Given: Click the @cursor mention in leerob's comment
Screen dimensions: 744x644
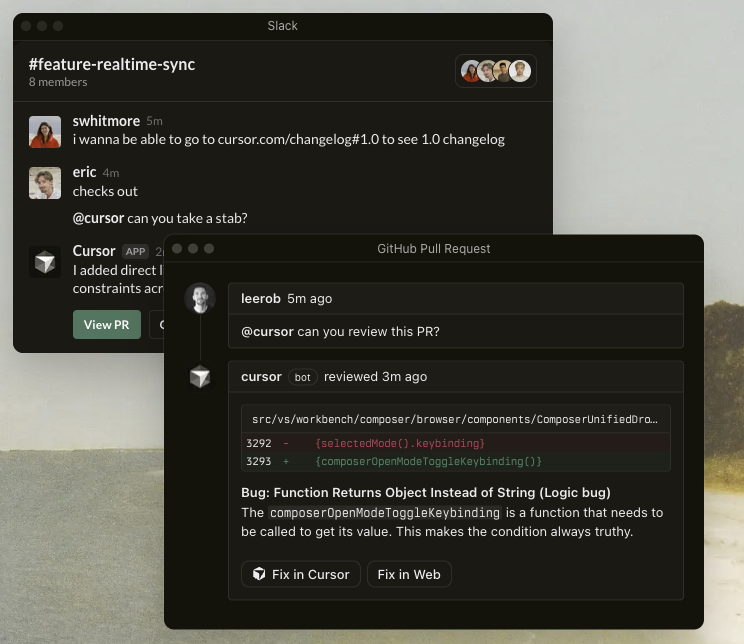Looking at the screenshot, I should pyautogui.click(x=267, y=332).
